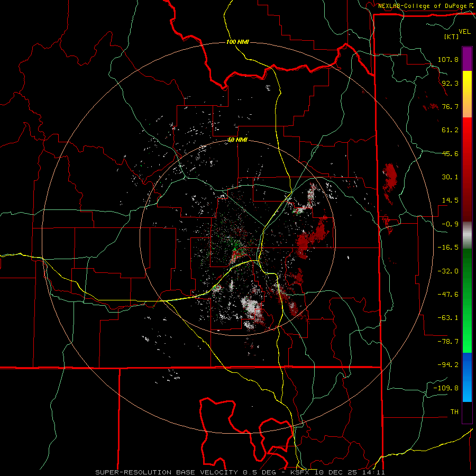
Task: Click the 45.6 legend value
Action: click(x=450, y=153)
